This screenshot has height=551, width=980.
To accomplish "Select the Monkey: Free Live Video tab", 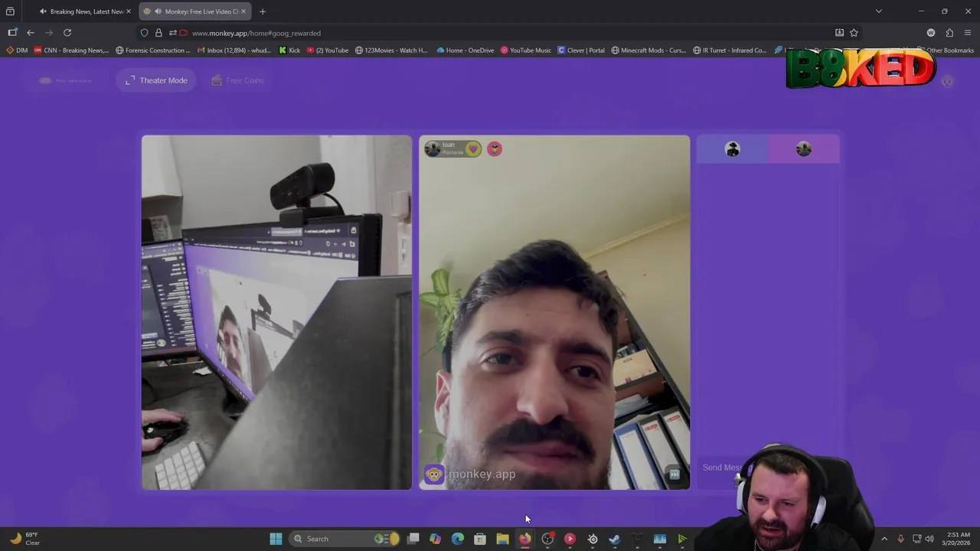I will coord(195,11).
